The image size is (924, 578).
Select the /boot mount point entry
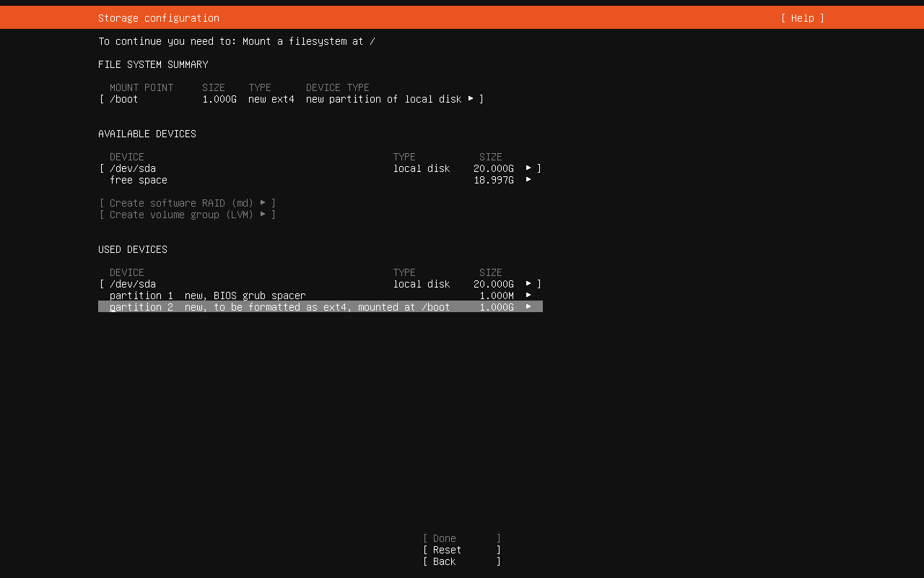pos(124,99)
